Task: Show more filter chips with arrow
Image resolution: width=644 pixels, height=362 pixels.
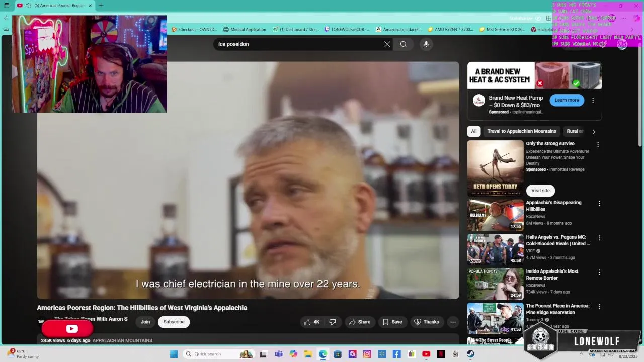Action: tap(594, 132)
